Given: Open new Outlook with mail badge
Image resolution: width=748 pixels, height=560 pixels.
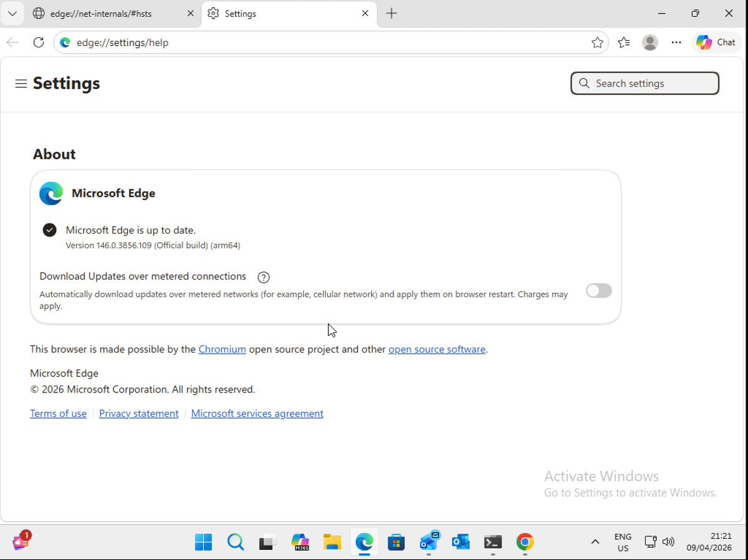Looking at the screenshot, I should coord(429,543).
